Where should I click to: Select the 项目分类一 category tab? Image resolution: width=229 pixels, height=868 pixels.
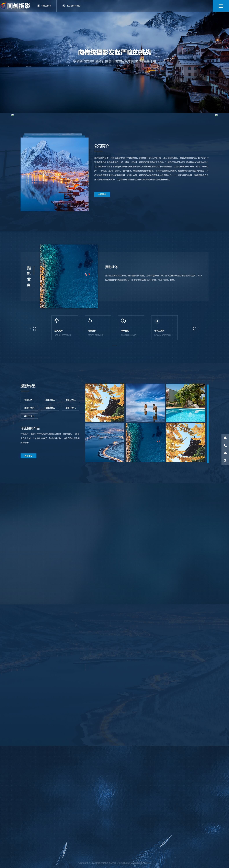tap(29, 400)
